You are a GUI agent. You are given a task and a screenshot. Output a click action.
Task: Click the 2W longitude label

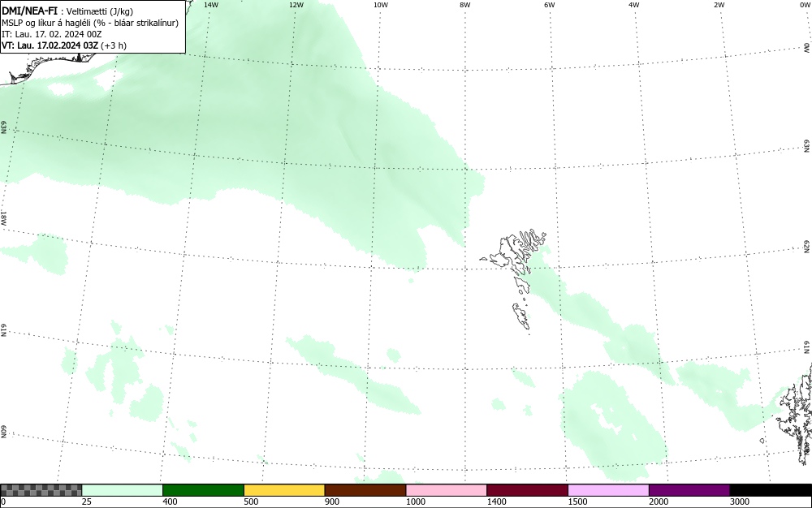click(x=719, y=5)
